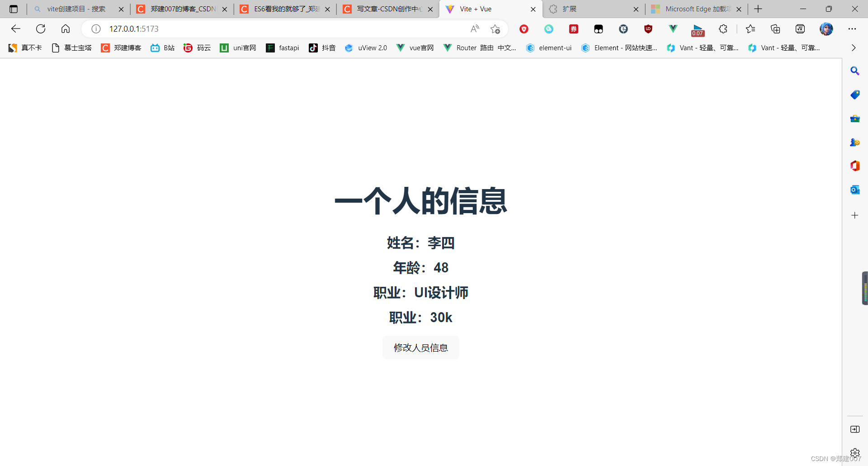Open the Vue Devtools extension icon
868x466 pixels.
coord(673,29)
